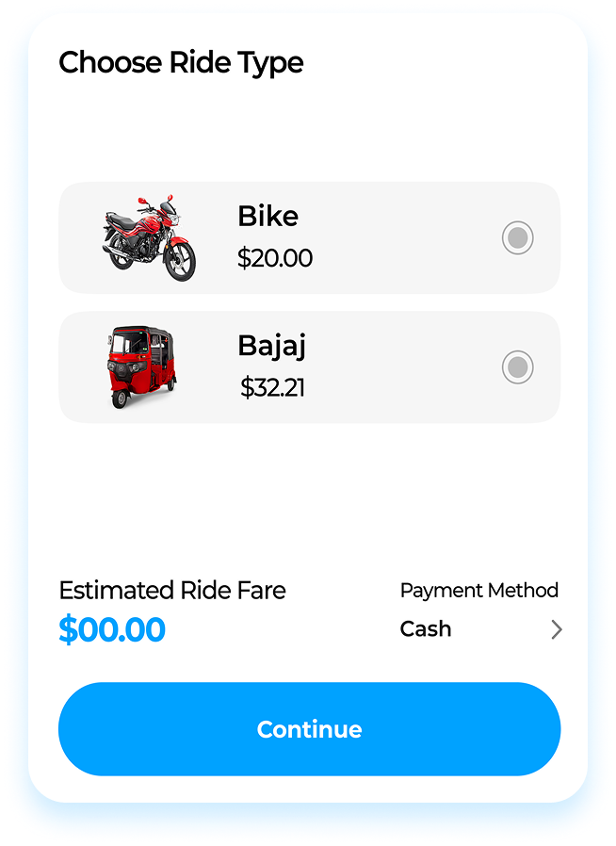Tap the $00.00 estimated fare amount
This screenshot has width=616, height=846.
coord(112,629)
